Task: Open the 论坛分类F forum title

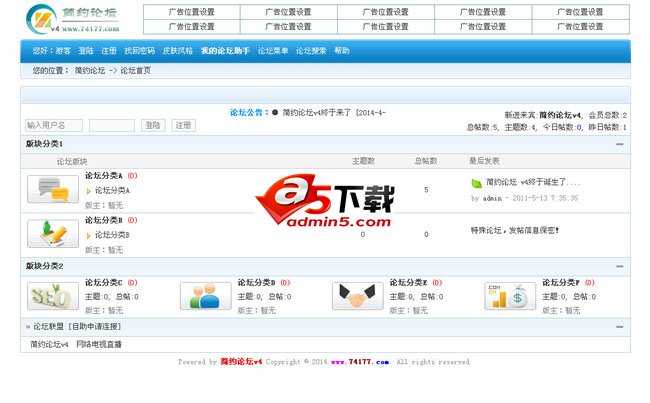Action: pyautogui.click(x=561, y=283)
